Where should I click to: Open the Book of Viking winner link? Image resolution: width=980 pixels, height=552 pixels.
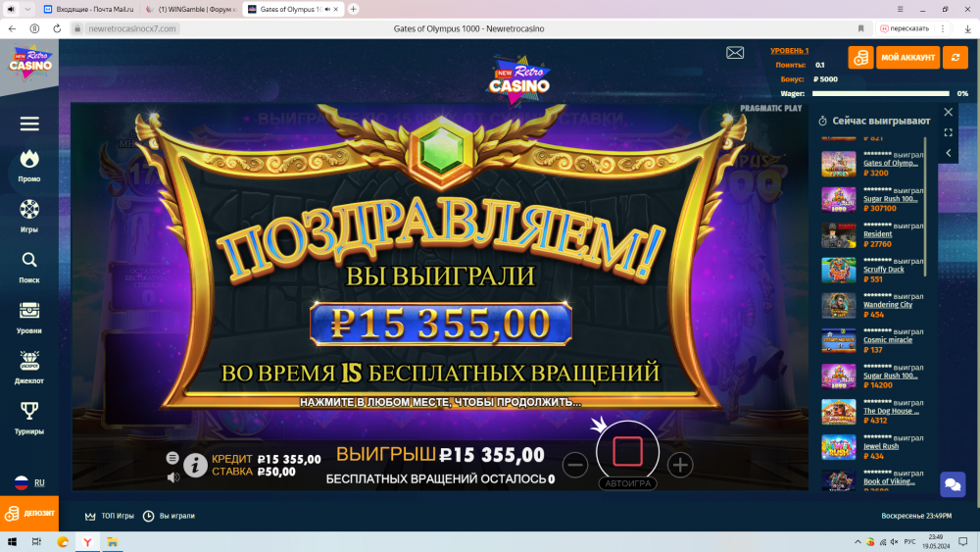[x=889, y=482]
